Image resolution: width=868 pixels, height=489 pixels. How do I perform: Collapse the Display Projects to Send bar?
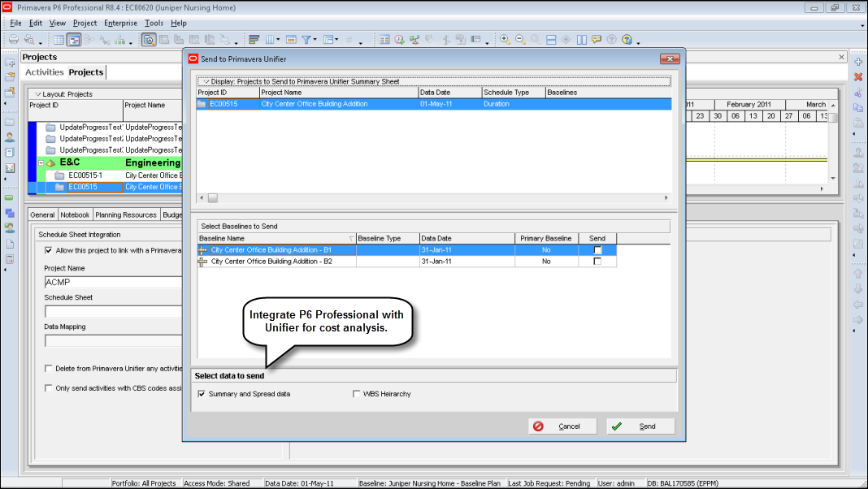[x=206, y=82]
